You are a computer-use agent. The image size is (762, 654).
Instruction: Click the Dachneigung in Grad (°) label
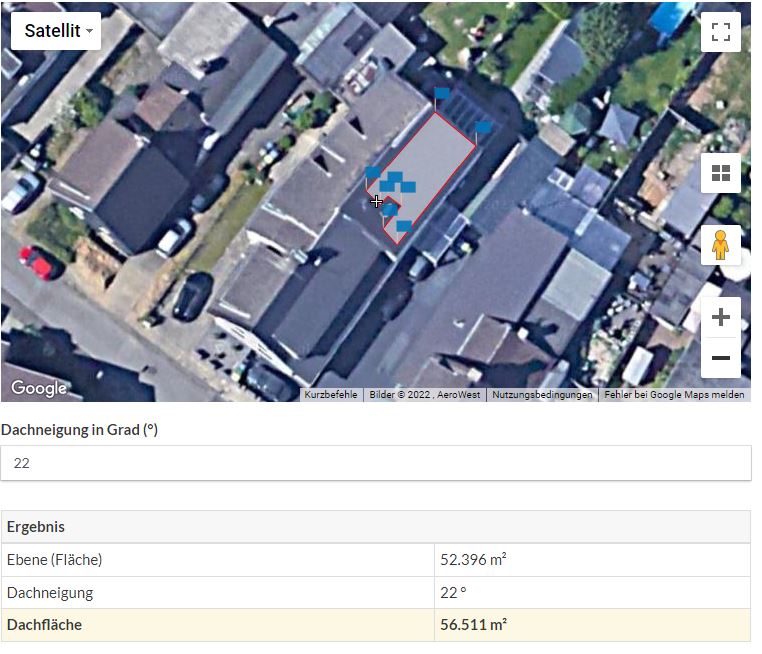pos(79,430)
